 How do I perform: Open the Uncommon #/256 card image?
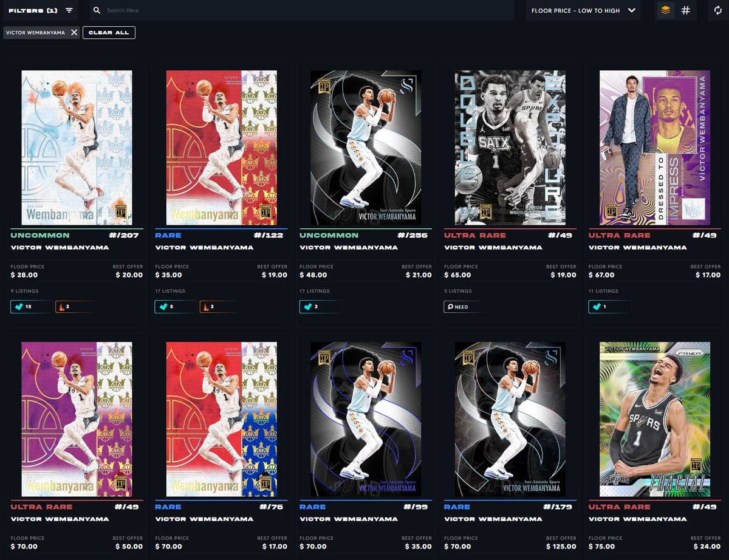[366, 148]
